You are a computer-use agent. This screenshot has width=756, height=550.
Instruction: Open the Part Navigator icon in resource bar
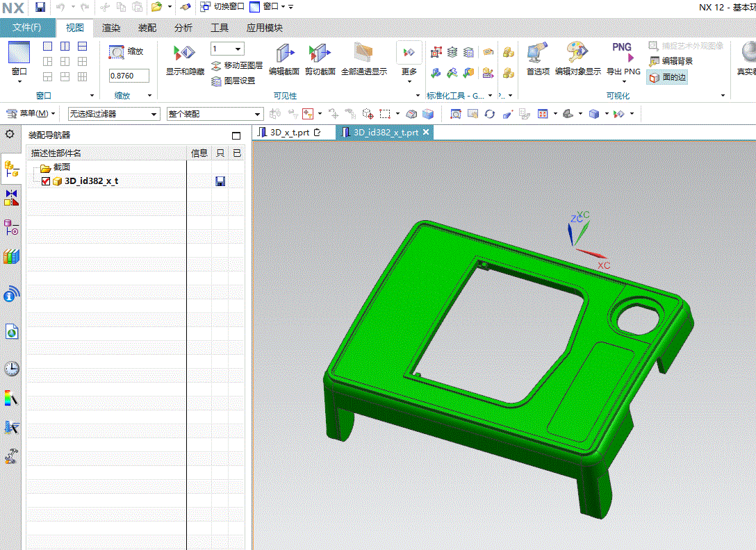point(12,227)
